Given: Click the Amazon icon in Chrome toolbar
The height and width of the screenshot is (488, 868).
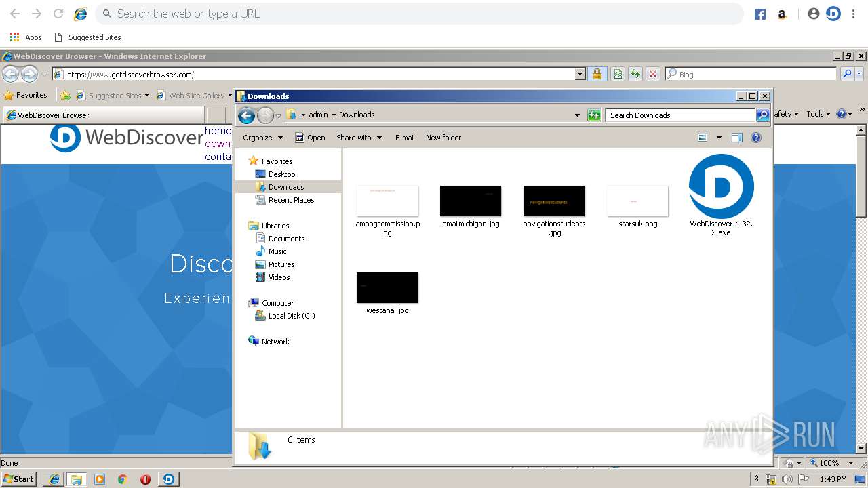Looking at the screenshot, I should tap(782, 14).
